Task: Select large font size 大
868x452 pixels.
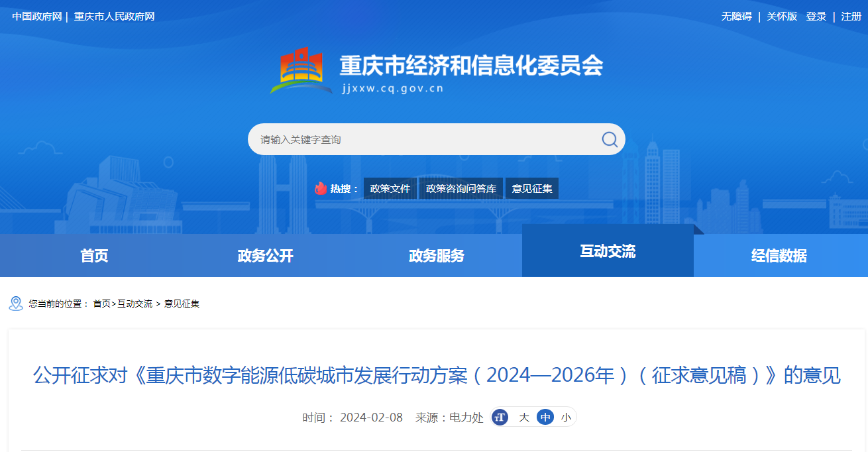Action: tap(523, 418)
